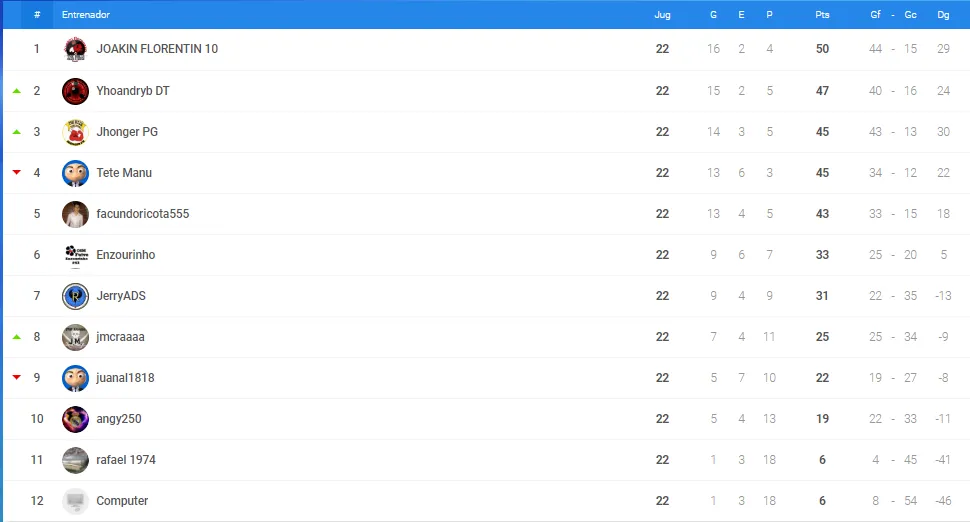Open juanal1818 manager profile
Viewport: 970px width, 522px height.
point(125,378)
